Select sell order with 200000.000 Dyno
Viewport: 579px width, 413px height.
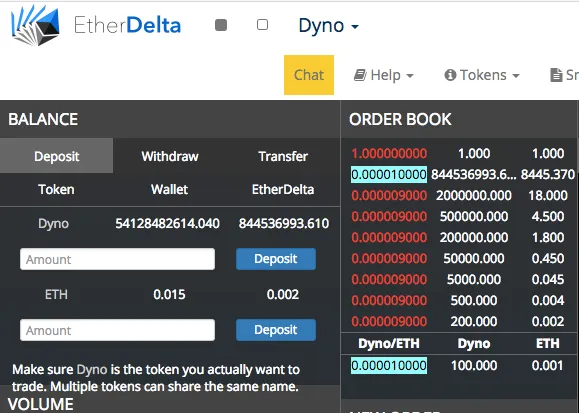[x=458, y=238]
